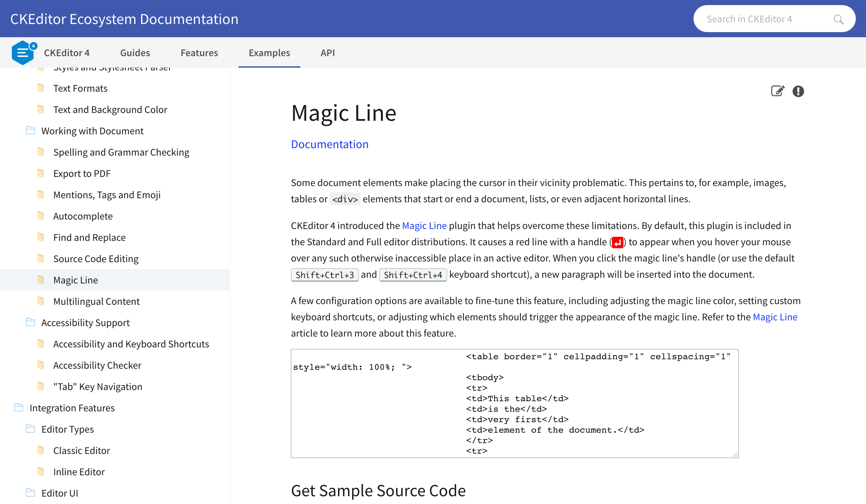Click the page icon beside Classic Editor
This screenshot has height=504, width=866.
[41, 450]
